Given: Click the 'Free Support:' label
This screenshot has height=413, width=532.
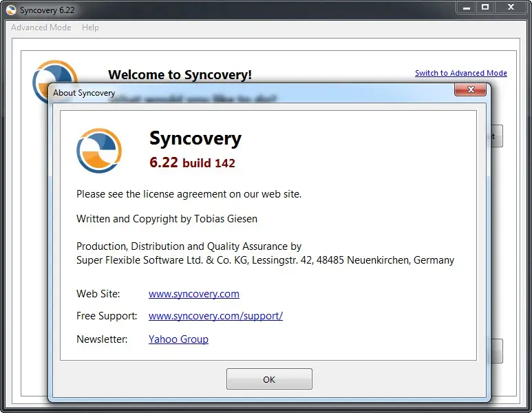Looking at the screenshot, I should click(x=107, y=316).
